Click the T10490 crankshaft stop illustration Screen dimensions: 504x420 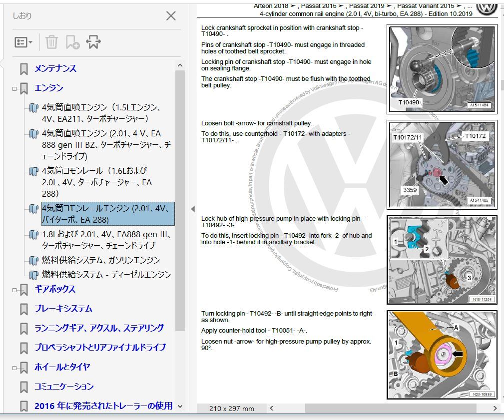(442, 69)
